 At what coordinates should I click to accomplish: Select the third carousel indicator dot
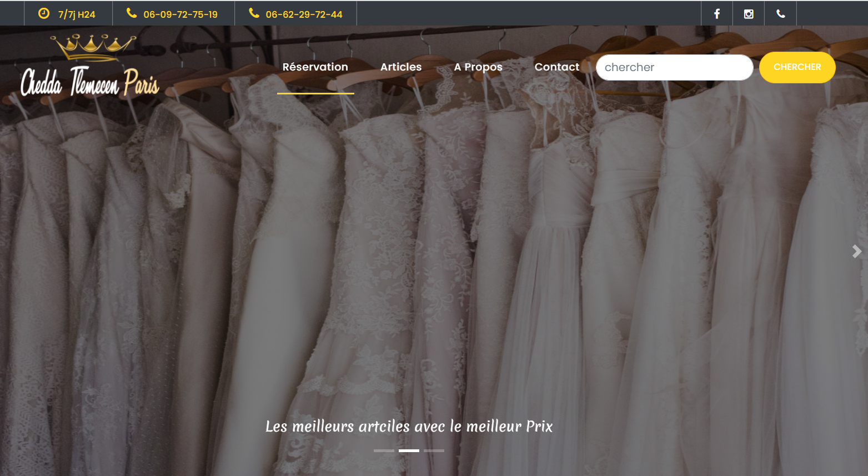pos(434,450)
